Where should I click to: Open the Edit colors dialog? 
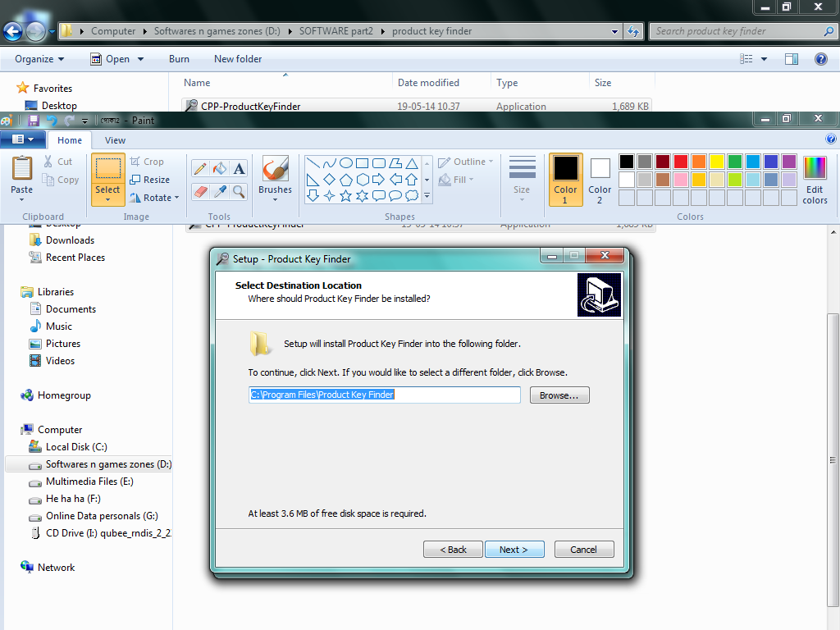point(815,180)
